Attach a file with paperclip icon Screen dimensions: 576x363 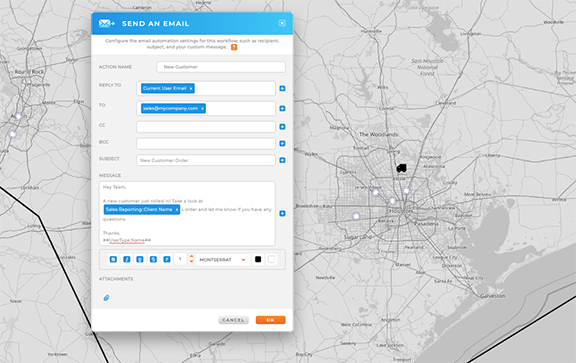point(106,298)
